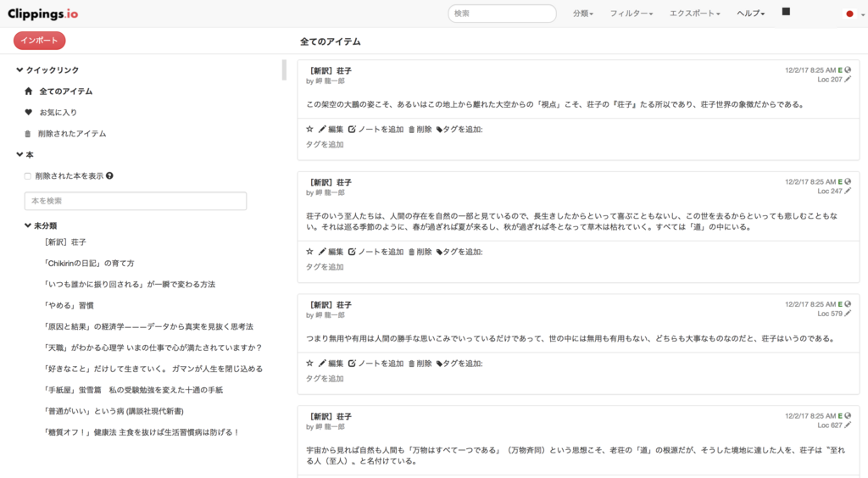Add a note to the Loc 247 clipping

pos(376,252)
